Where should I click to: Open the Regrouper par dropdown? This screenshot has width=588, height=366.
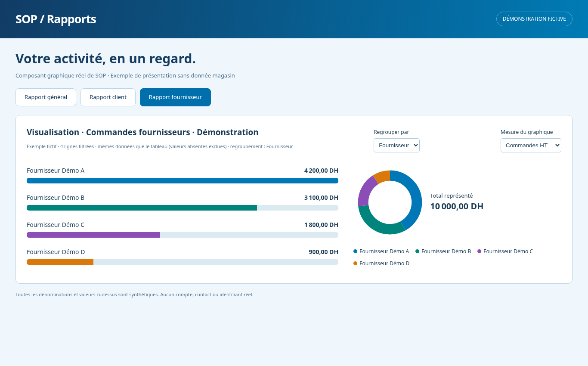[x=396, y=145]
